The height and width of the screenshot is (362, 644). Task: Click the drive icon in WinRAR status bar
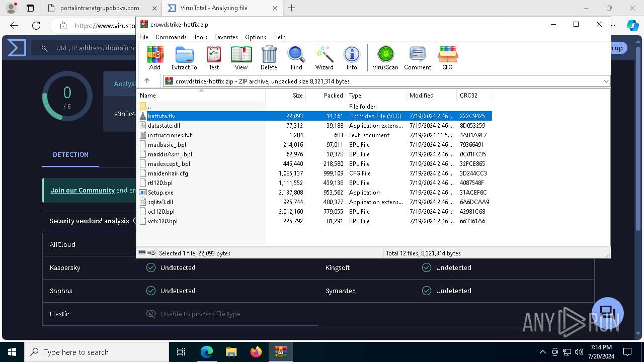[x=142, y=253]
